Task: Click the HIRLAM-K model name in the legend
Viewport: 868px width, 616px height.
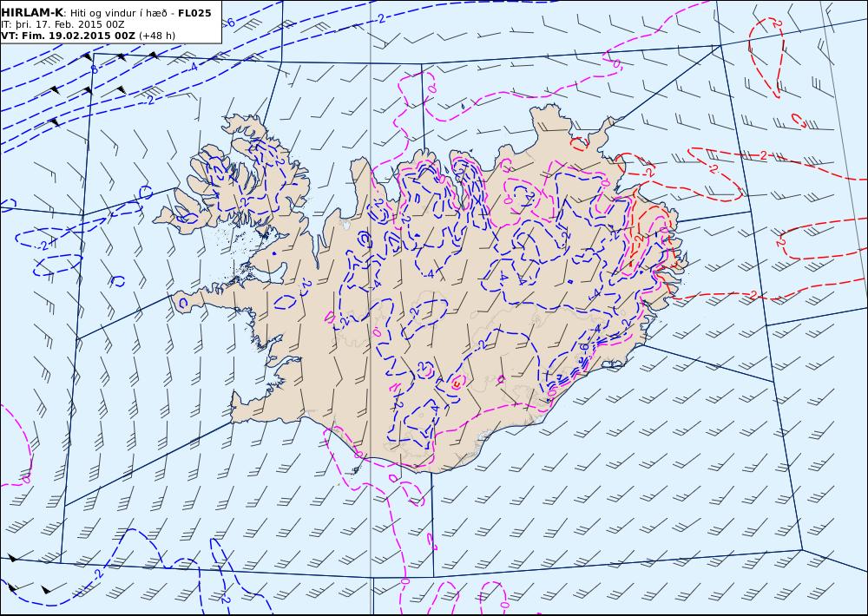Action: (32, 13)
